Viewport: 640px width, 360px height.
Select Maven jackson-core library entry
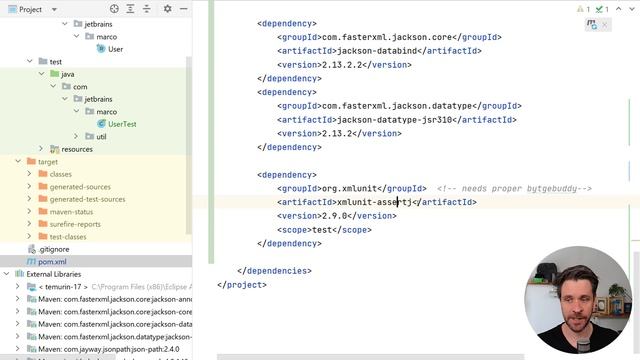pyautogui.click(x=115, y=311)
